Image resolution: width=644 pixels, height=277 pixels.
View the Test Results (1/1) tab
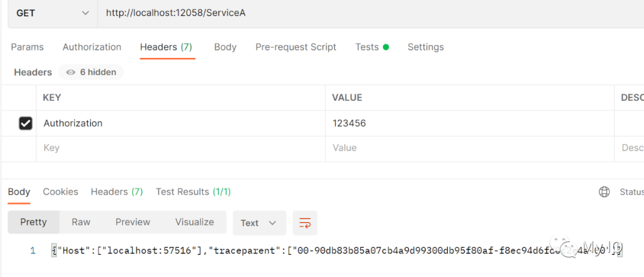click(x=193, y=192)
